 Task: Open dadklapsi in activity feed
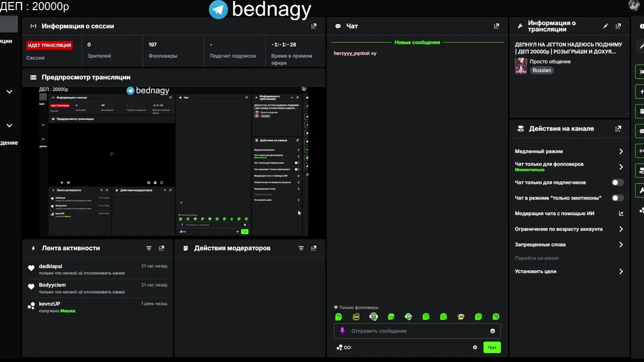pos(50,266)
